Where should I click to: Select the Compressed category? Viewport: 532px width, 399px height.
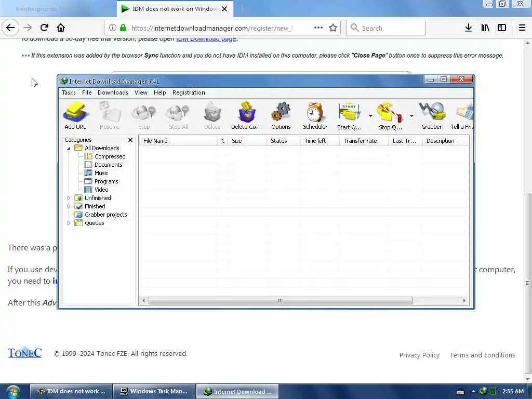[x=105, y=156]
